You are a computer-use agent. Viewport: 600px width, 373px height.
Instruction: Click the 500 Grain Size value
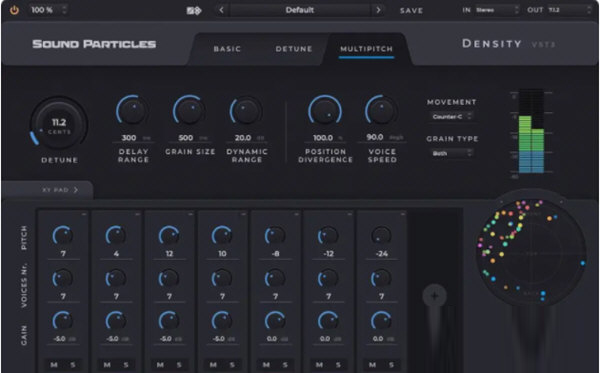coord(186,138)
